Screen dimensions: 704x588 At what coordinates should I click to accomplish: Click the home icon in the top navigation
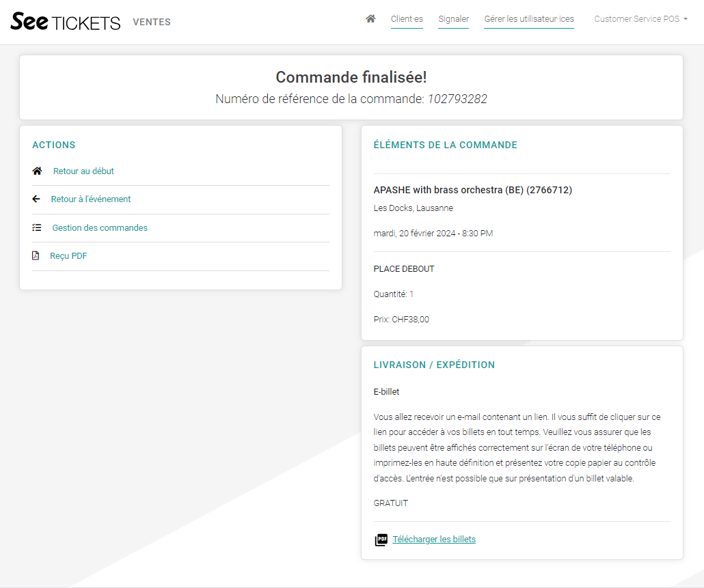[x=370, y=19]
